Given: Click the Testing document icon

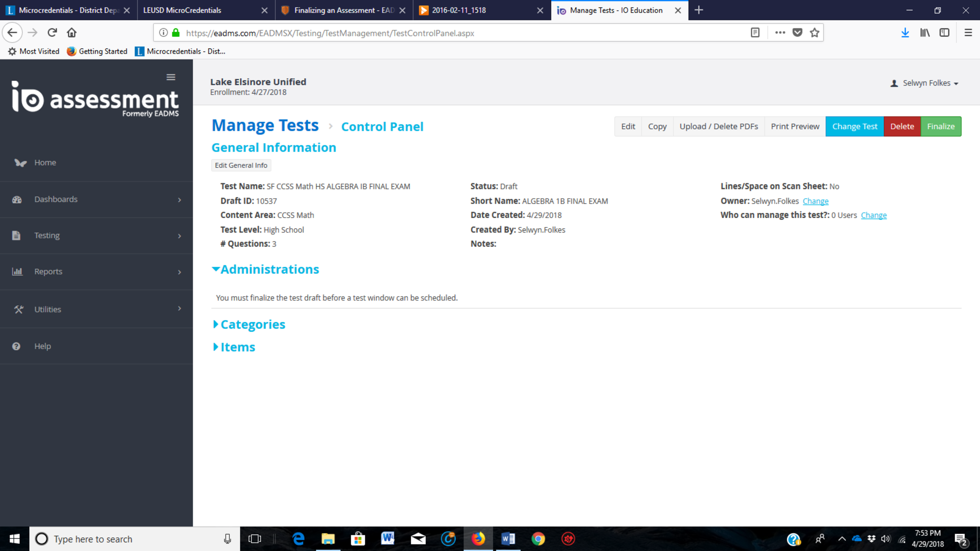Looking at the screenshot, I should click(x=16, y=235).
